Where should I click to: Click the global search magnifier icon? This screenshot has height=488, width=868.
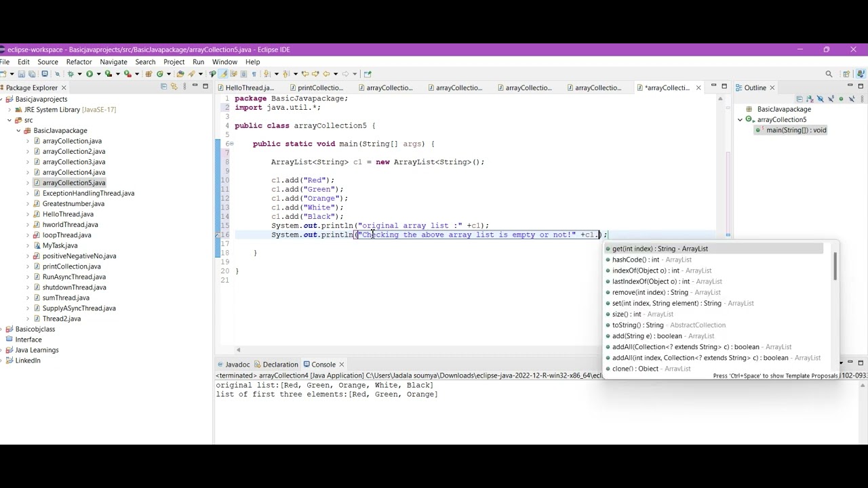coord(829,74)
